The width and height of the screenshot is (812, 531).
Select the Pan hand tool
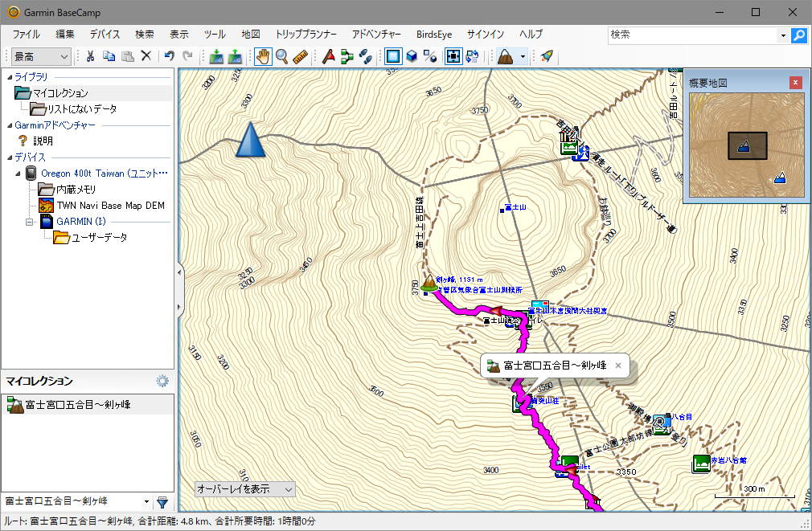pyautogui.click(x=263, y=56)
